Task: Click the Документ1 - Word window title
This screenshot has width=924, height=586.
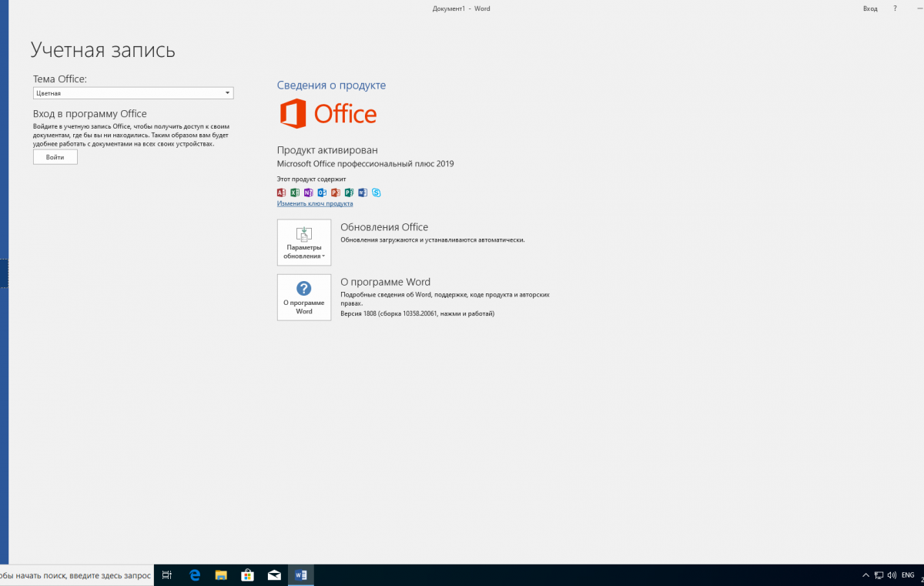Action: (x=461, y=8)
